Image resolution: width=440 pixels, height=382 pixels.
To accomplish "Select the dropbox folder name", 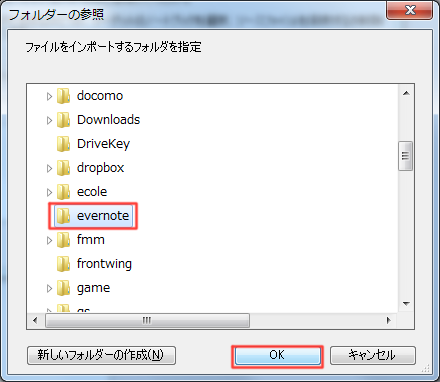I will 100,168.
